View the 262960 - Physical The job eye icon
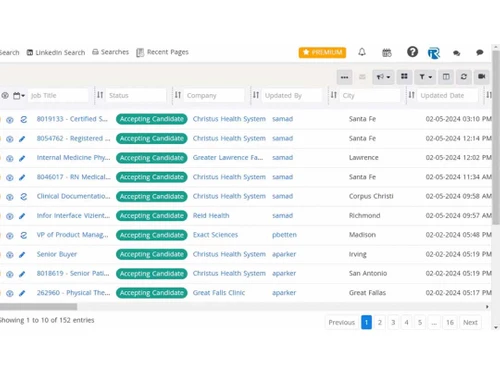The image size is (500, 375). [10, 294]
